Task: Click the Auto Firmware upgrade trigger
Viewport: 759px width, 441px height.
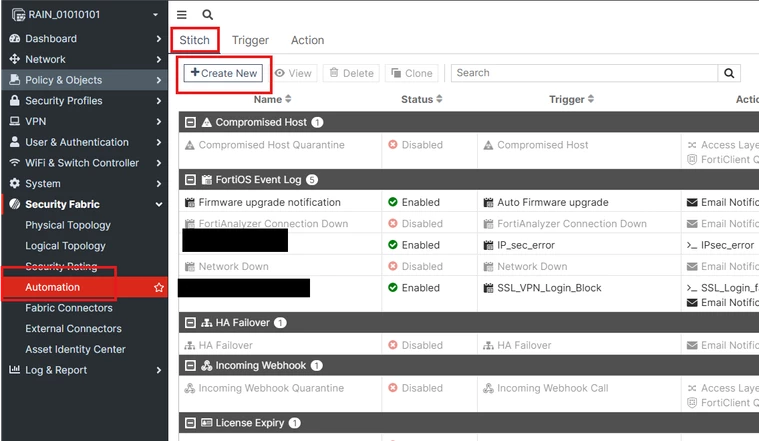Action: [553, 202]
